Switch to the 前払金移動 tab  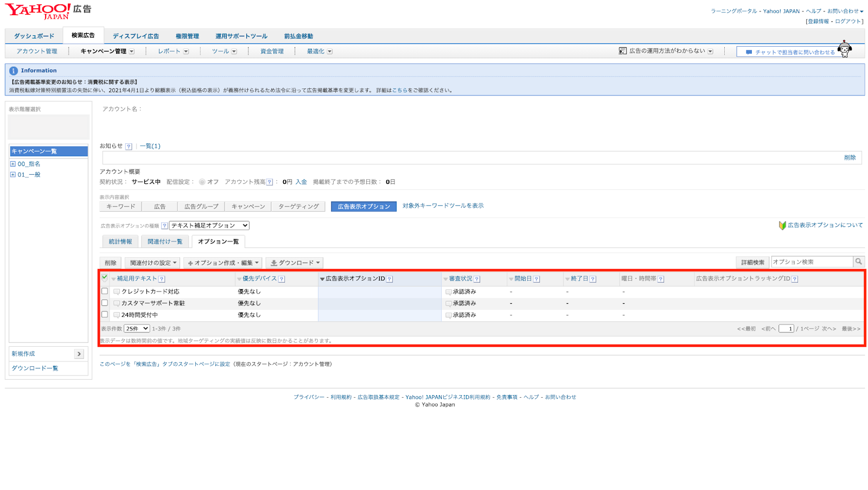pyautogui.click(x=298, y=36)
